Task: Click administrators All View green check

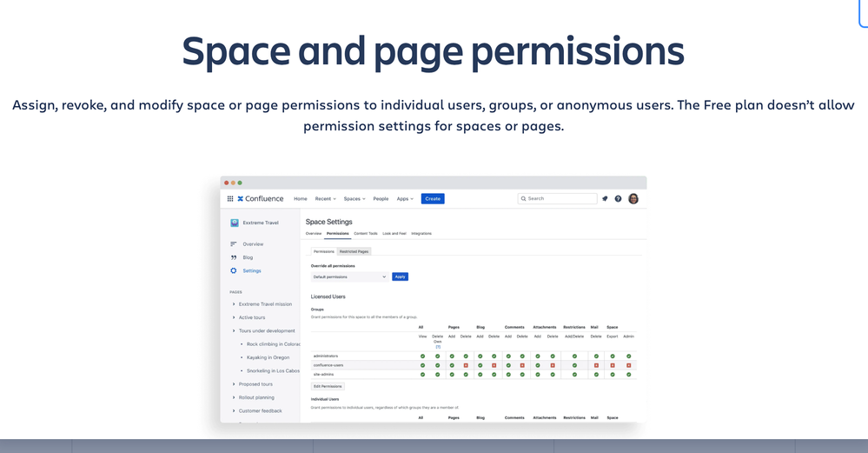Action: click(x=422, y=356)
